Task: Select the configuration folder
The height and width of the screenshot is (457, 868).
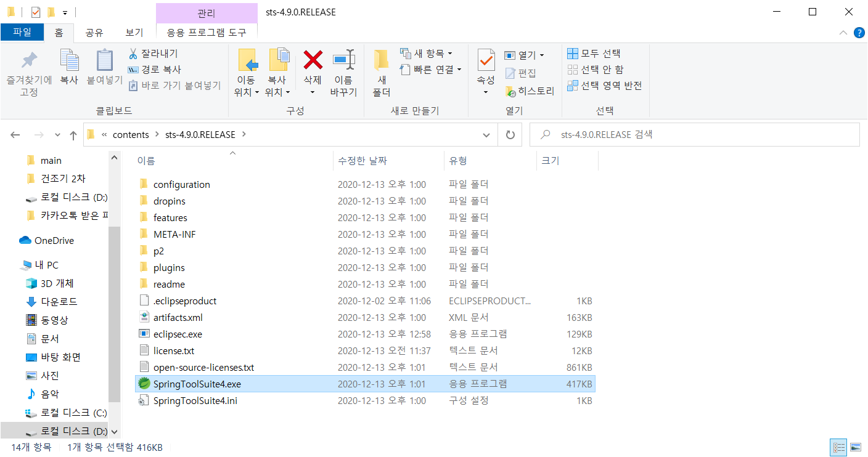Action: [181, 184]
